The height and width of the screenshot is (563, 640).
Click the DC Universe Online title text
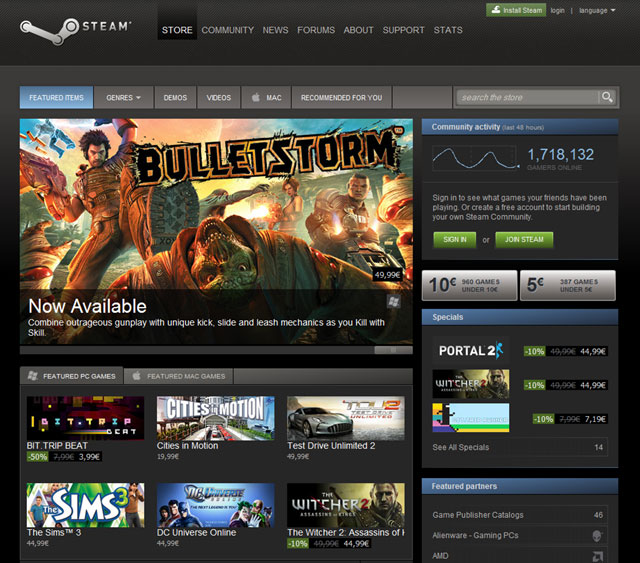[x=196, y=533]
